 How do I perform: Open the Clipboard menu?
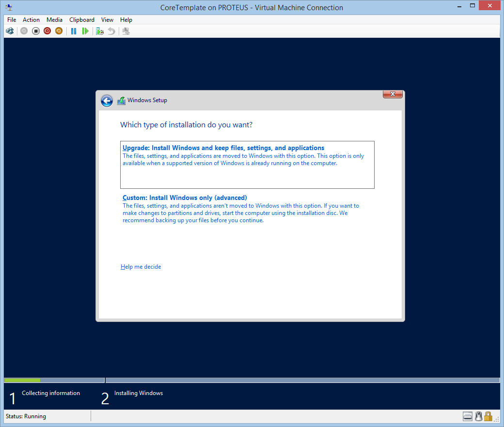coord(82,20)
